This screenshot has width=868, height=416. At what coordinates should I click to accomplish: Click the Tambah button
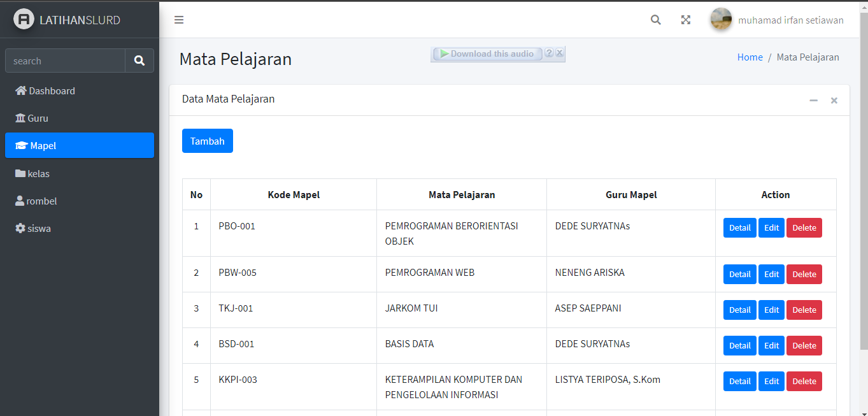(207, 141)
